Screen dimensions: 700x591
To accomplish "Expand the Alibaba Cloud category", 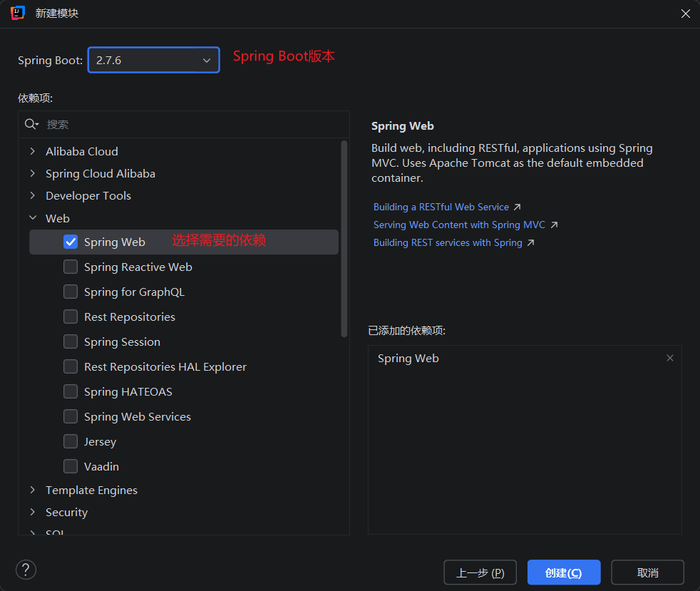I will click(x=33, y=151).
